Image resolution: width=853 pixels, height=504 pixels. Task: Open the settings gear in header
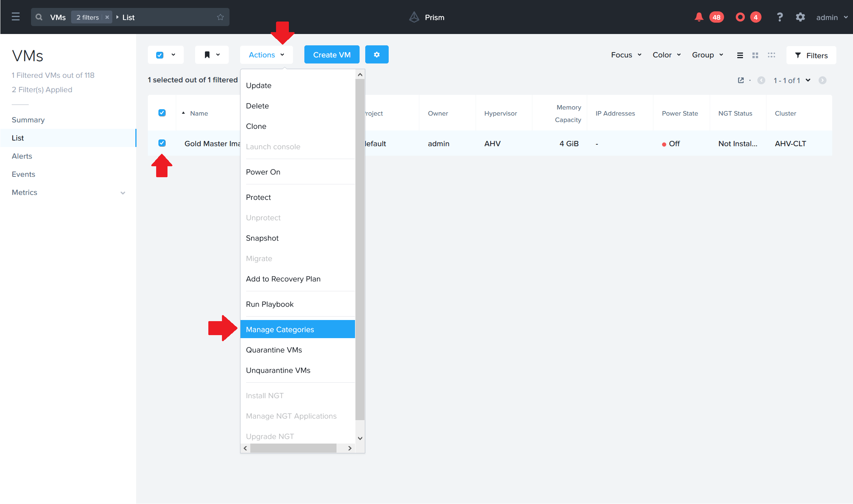800,17
